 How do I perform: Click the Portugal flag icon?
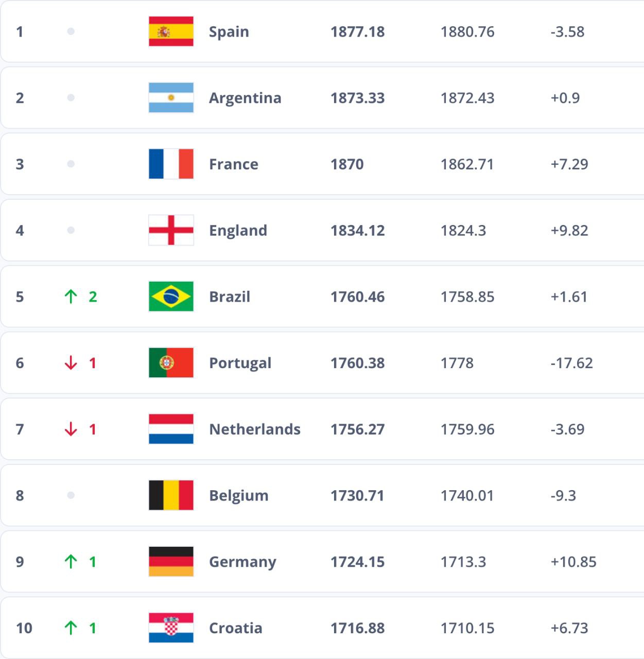[x=171, y=363]
